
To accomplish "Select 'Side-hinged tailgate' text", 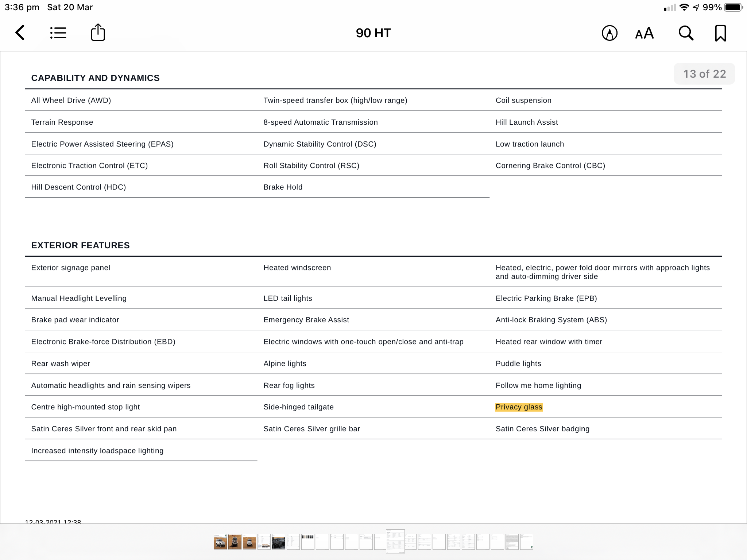I will [x=298, y=407].
